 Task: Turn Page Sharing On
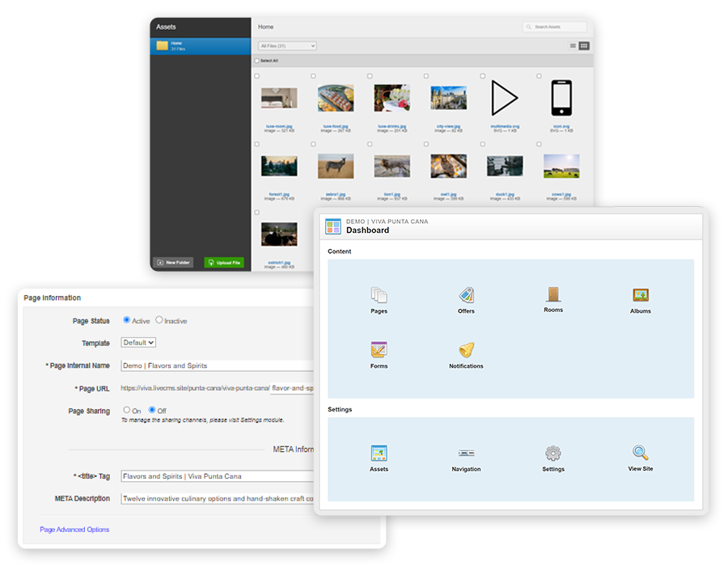(127, 411)
